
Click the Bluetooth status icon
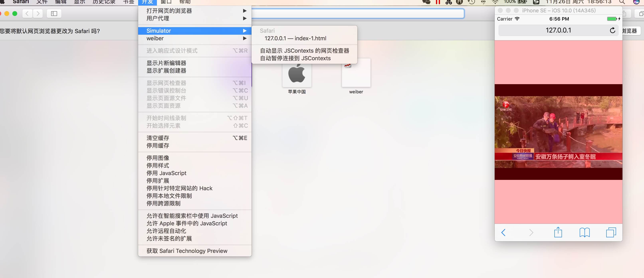point(483,2)
